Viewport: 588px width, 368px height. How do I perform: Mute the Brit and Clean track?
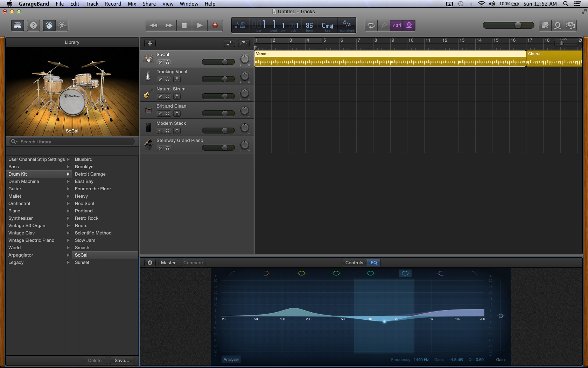(160, 114)
